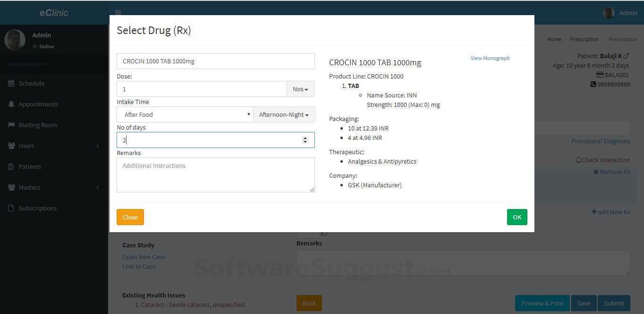Screen dimensions: 644x314
Task: Click the add New Rx plus icon
Action: click(x=594, y=212)
